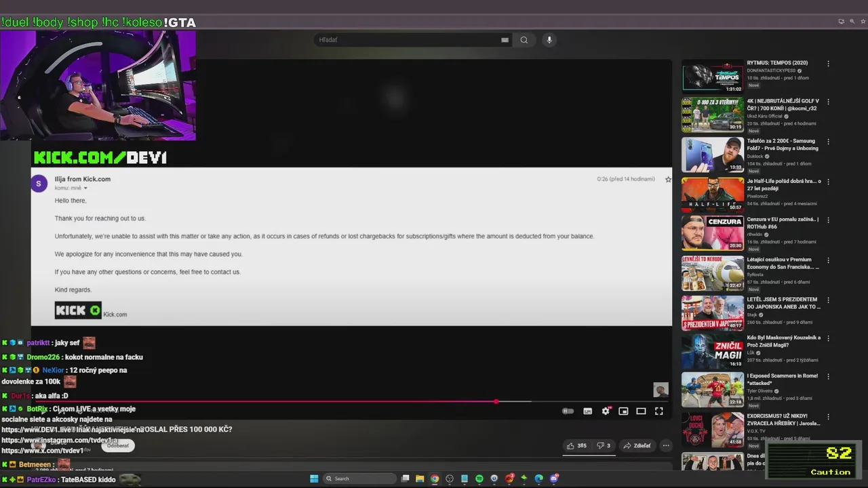Open the Kdo Byl Maskovaný Kouzelník thumbnail
868x488 pixels.
[713, 352]
